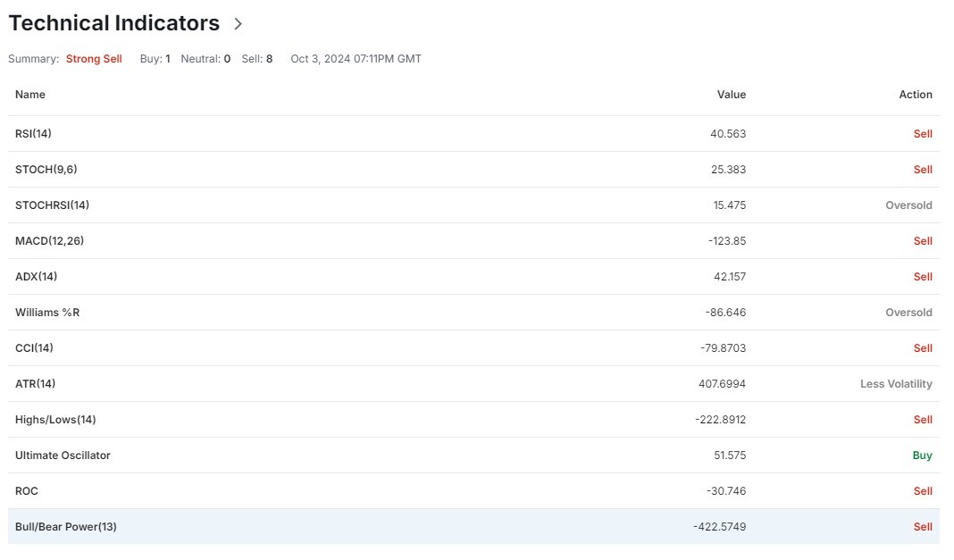Click the CCI(14) Sell action
This screenshot has height=560, width=954.
[923, 348]
